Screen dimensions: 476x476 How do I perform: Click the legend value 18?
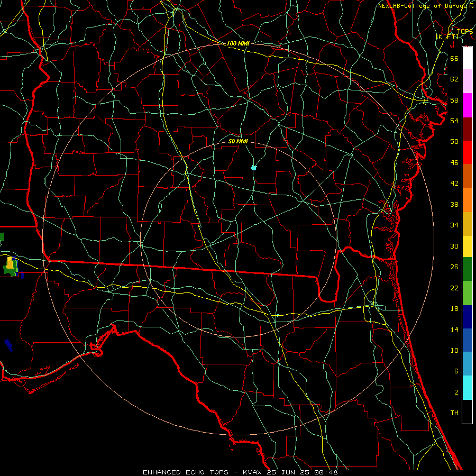[454, 309]
